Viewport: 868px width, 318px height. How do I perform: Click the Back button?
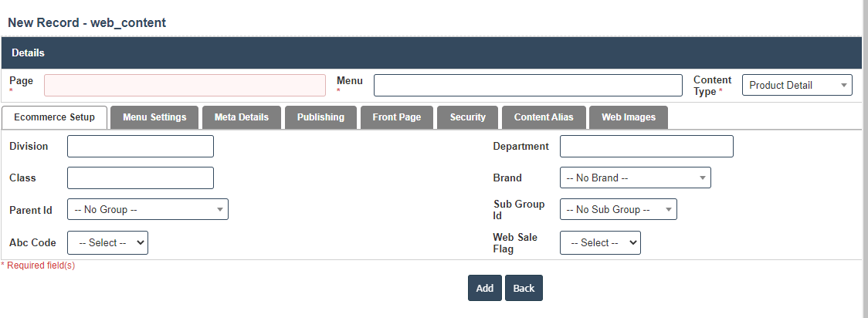pyautogui.click(x=524, y=288)
